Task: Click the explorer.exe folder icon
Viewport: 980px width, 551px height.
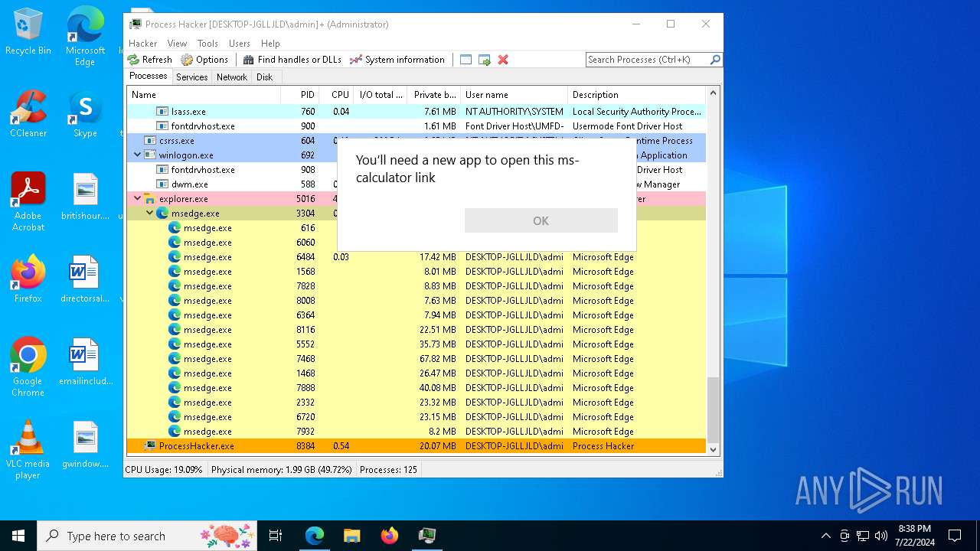Action: (x=150, y=199)
